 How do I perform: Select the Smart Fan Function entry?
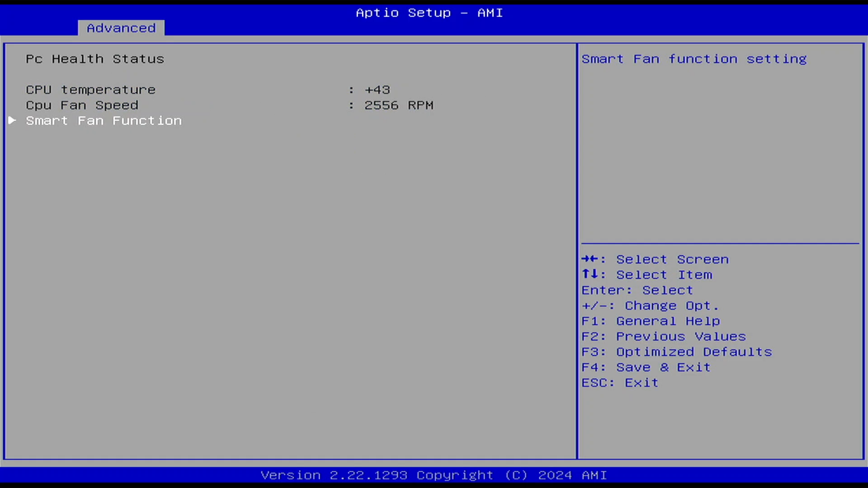point(104,121)
